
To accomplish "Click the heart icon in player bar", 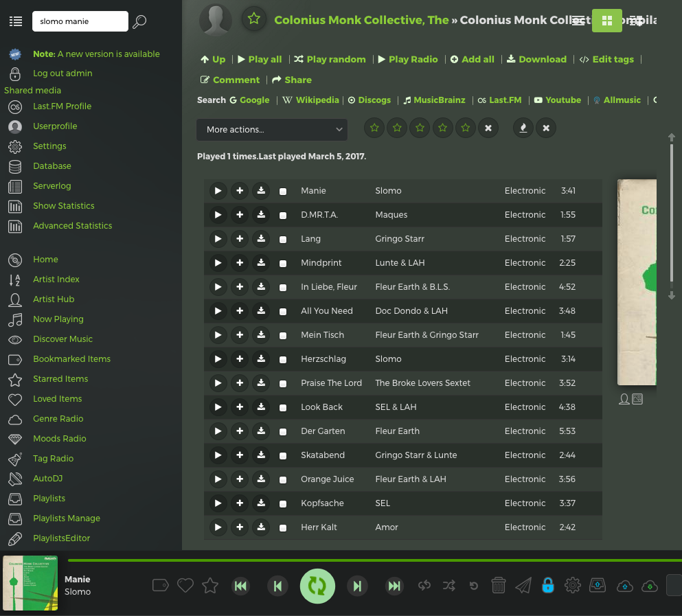I will (185, 585).
